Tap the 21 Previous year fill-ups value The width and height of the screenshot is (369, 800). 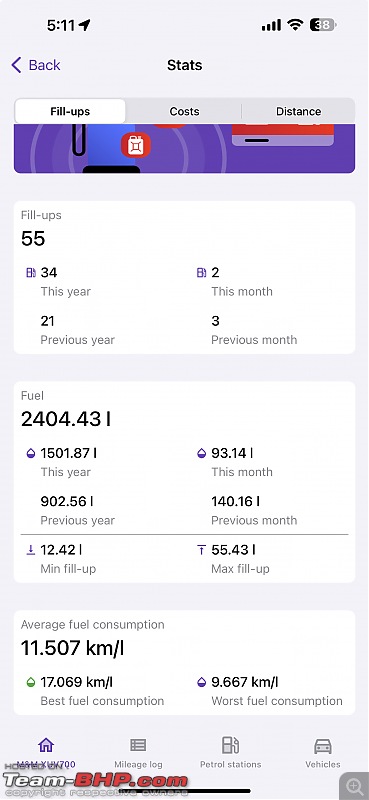click(x=47, y=321)
